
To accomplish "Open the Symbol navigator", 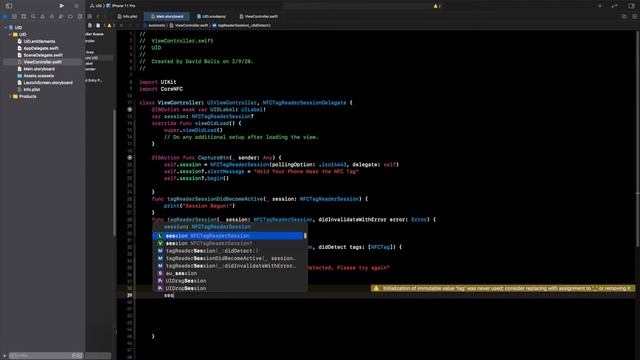I will pos(24,16).
